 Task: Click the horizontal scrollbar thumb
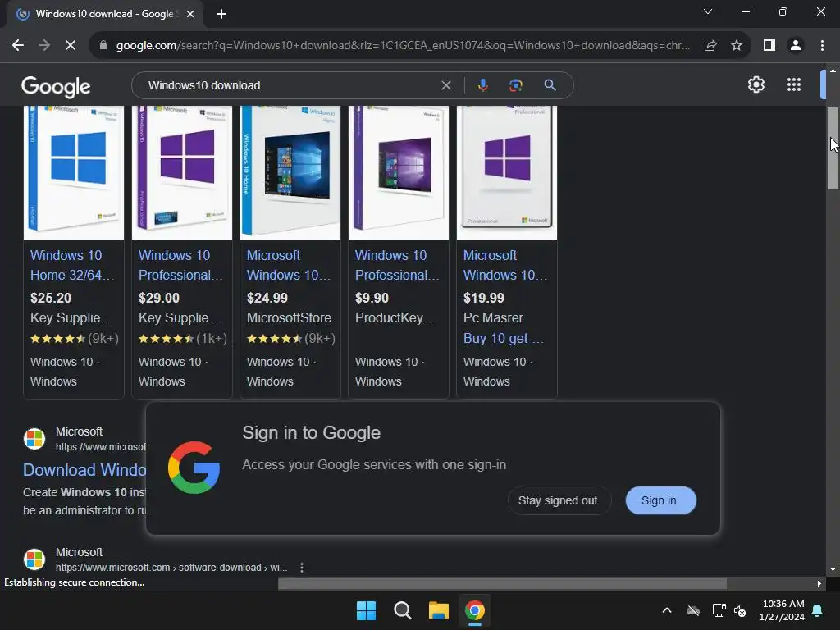point(502,583)
